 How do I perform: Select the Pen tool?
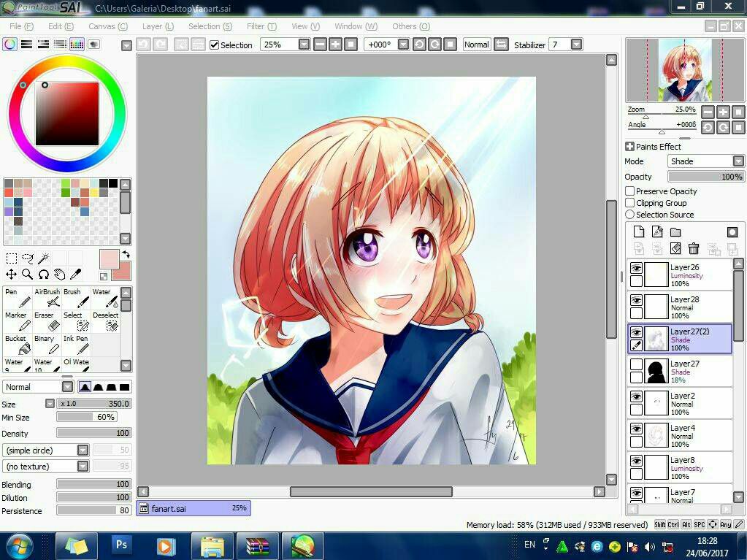[x=18, y=298]
